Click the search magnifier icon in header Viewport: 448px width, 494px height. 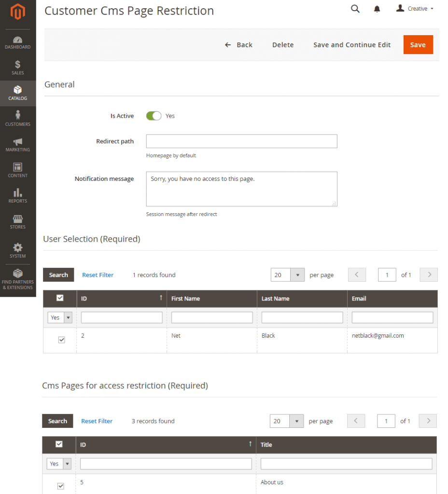[355, 9]
